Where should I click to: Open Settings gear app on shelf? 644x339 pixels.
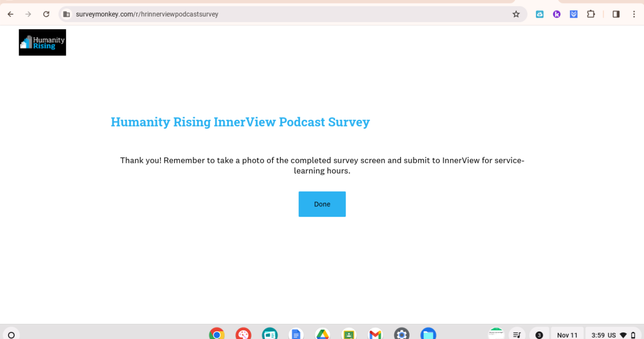[401, 334]
